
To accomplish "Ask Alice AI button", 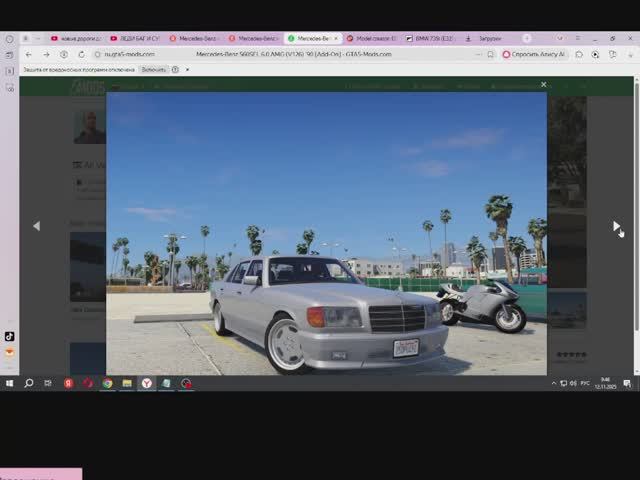I will tap(534, 54).
